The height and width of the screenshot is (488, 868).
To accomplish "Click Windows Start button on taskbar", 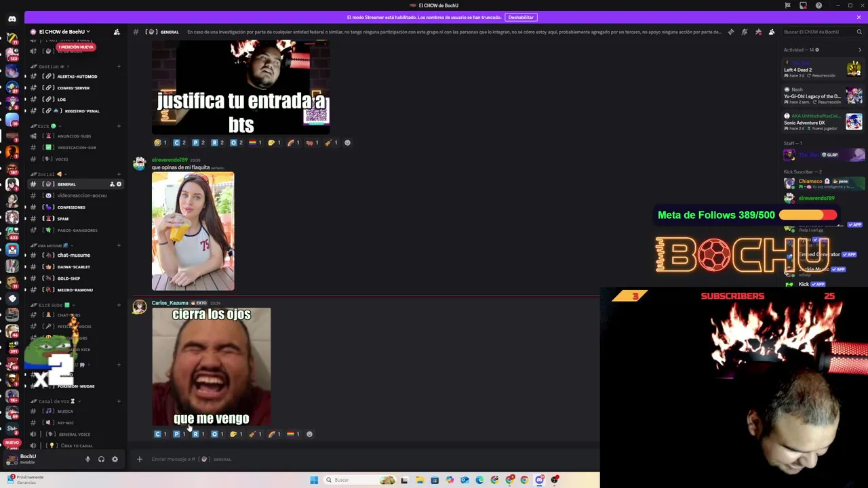I will pos(314,480).
